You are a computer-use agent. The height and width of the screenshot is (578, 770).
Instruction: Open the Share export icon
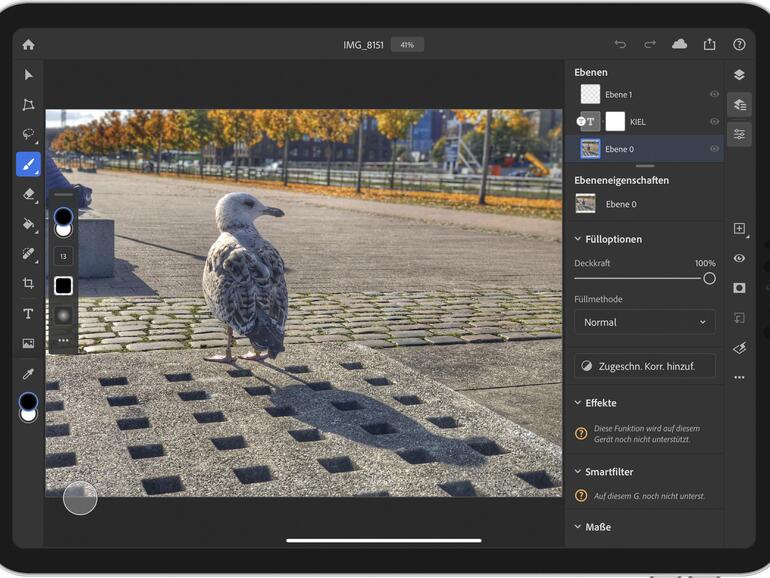(x=710, y=44)
